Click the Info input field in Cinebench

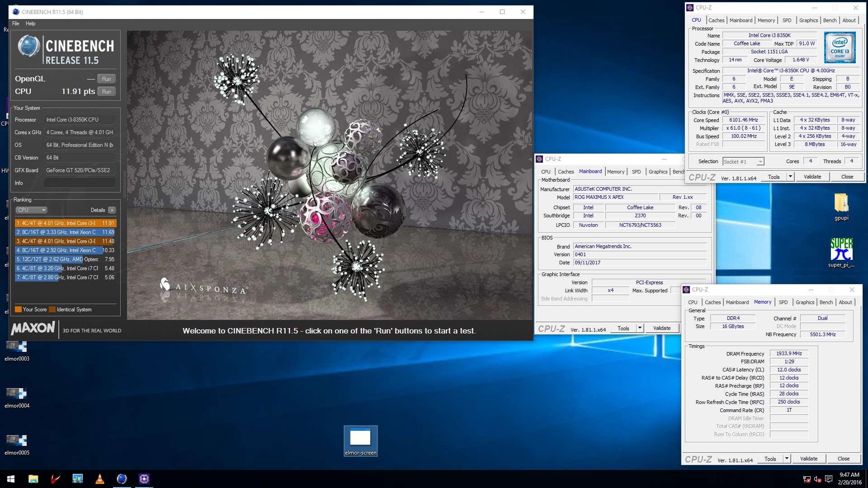[x=80, y=183]
